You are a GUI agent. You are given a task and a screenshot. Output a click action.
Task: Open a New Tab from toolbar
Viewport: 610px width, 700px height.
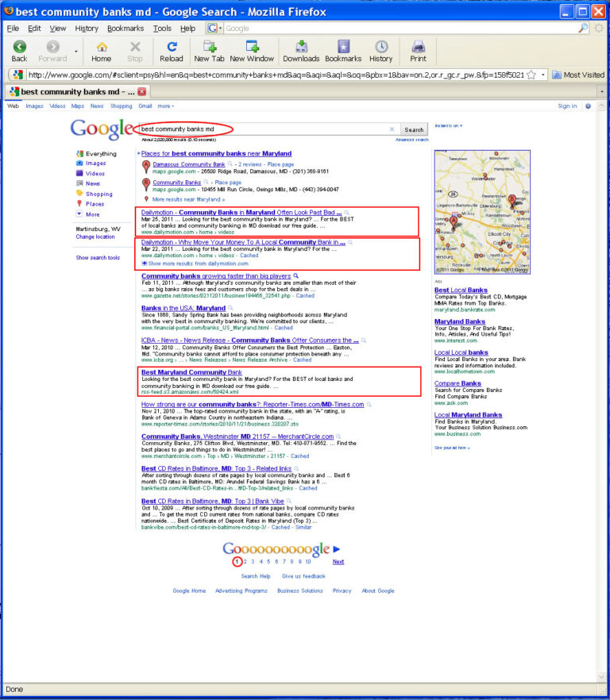pyautogui.click(x=209, y=52)
